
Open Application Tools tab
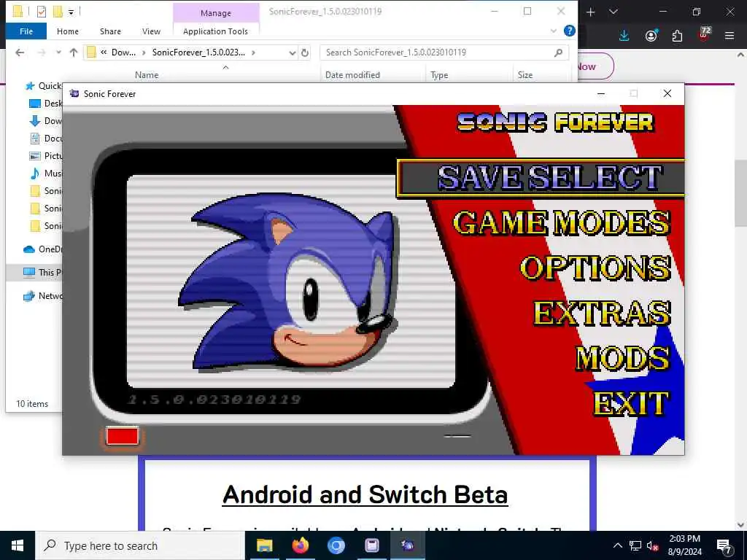coord(215,31)
